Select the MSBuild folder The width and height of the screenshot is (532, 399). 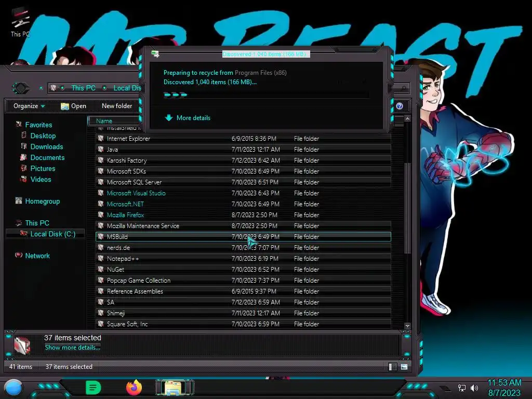243,236
